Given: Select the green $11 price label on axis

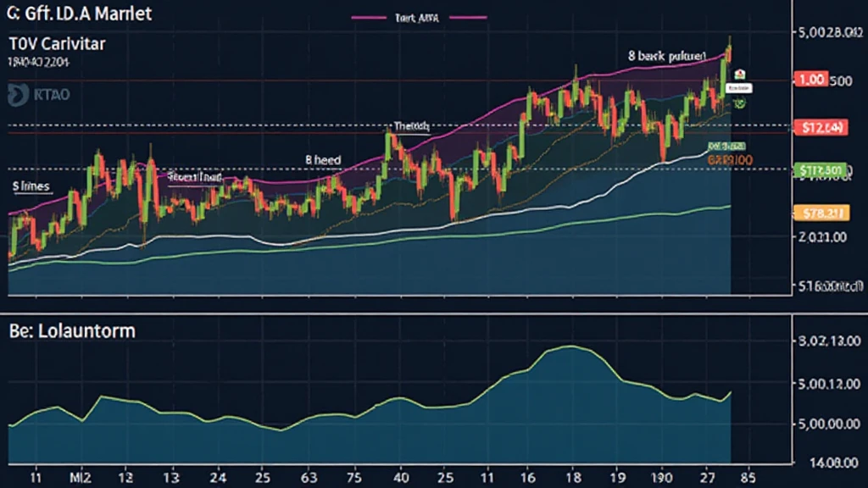Looking at the screenshot, I should 821,171.
